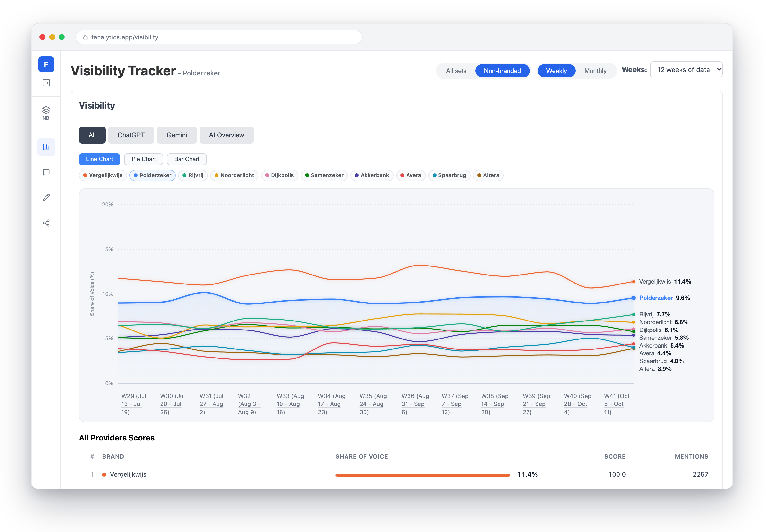764x532 pixels.
Task: Toggle the sidebar collapse panel icon
Action: (x=46, y=83)
